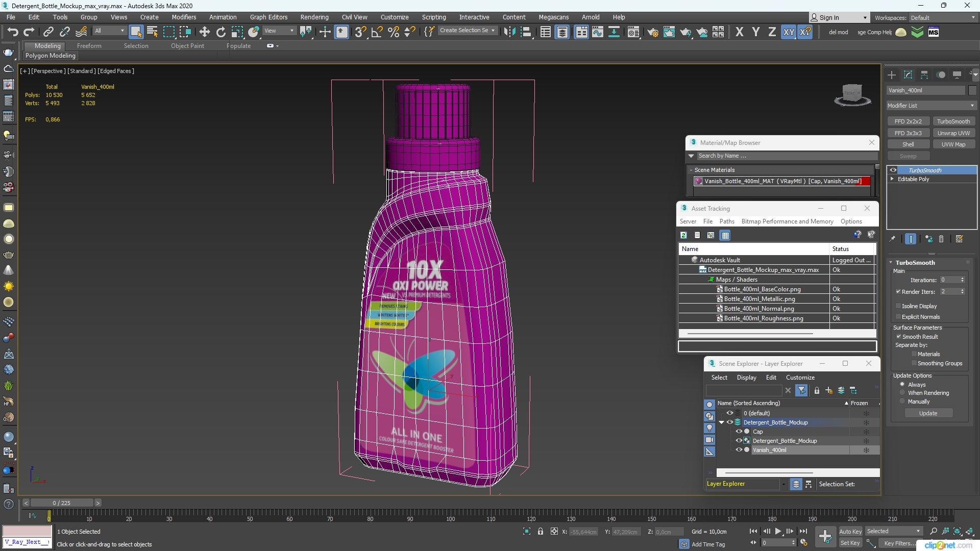Collapse the TurboSmooth rollout
This screenshot has width=980, height=551.
891,263
